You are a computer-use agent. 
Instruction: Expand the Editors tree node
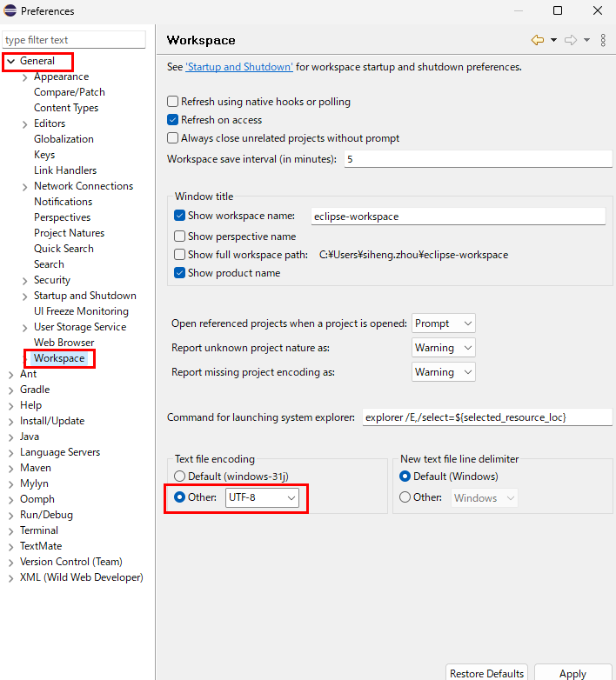pos(24,124)
